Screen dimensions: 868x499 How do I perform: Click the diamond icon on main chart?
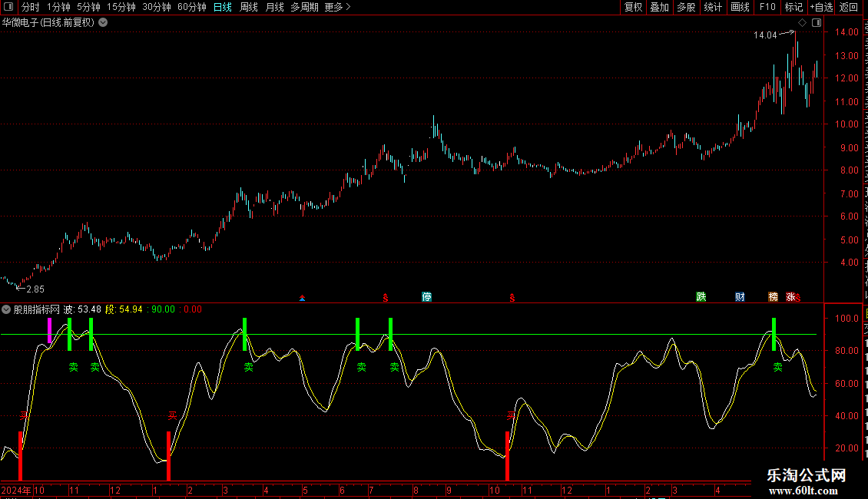pyautogui.click(x=802, y=23)
